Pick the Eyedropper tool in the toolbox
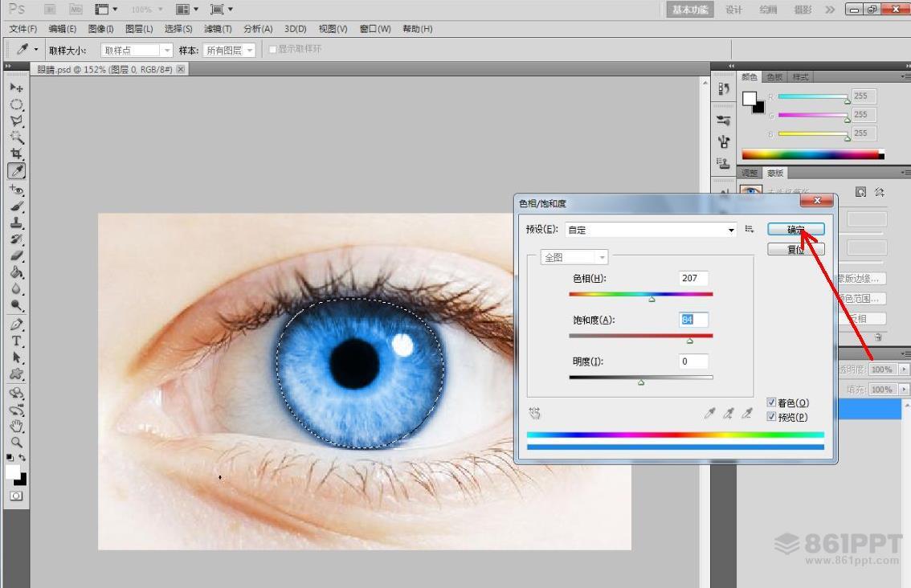Image resolution: width=911 pixels, height=588 pixels. coord(16,171)
